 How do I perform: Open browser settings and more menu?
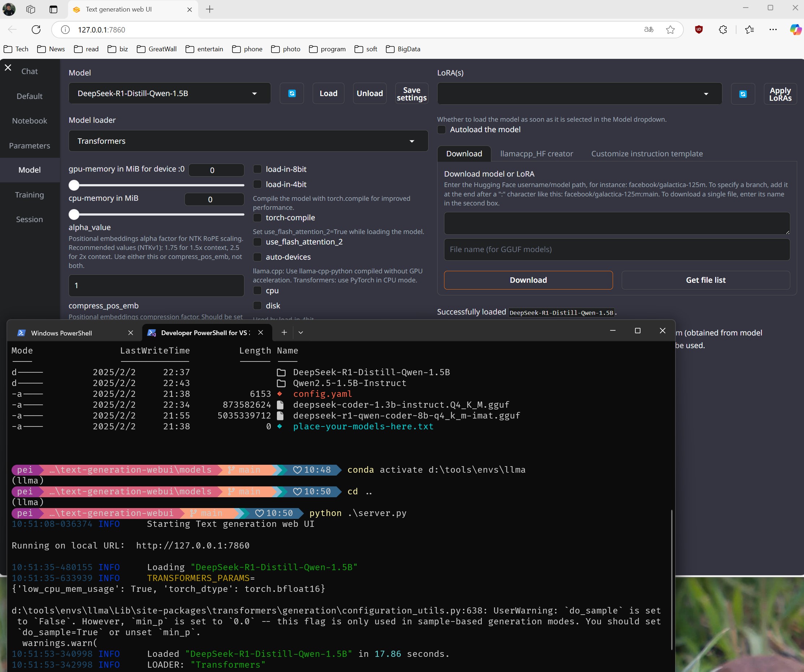coord(773,30)
